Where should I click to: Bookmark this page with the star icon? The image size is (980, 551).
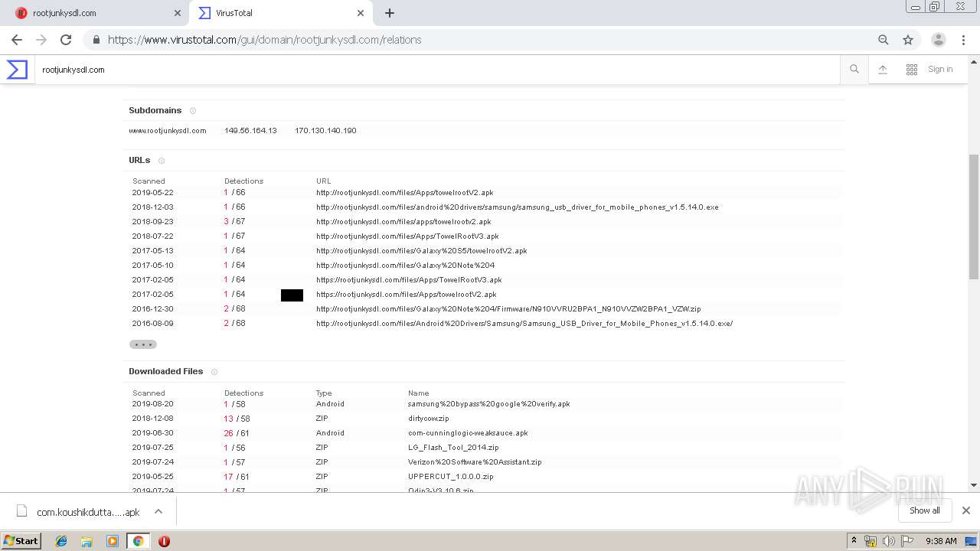click(908, 40)
